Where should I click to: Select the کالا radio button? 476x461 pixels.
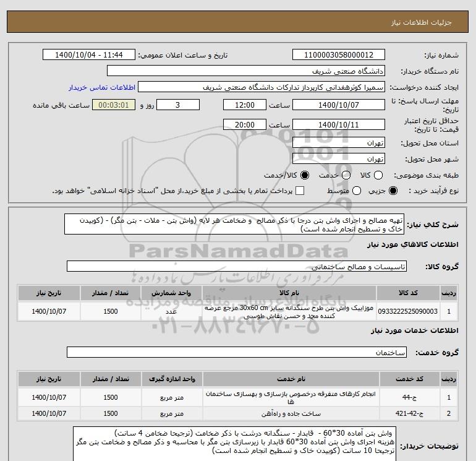coord(378,175)
